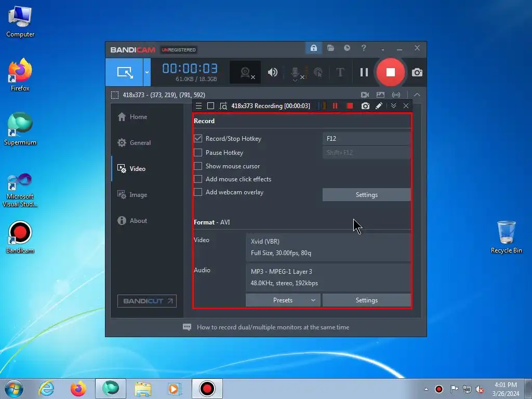Select the Video section in sidebar

pyautogui.click(x=147, y=169)
